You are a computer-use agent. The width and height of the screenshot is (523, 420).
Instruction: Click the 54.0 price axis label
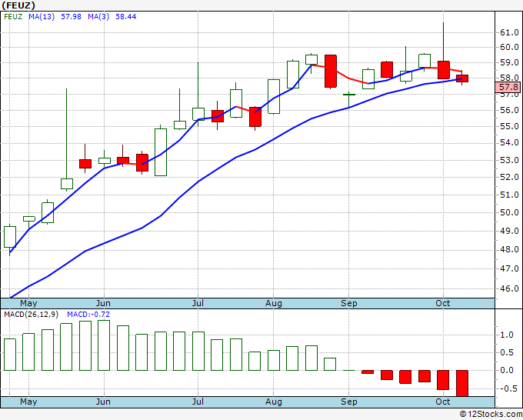pos(509,143)
